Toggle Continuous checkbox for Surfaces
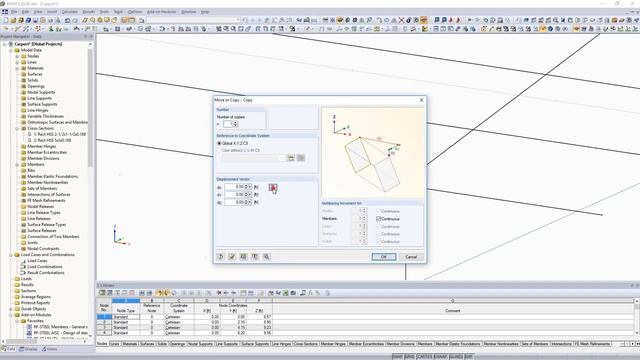 378,234
